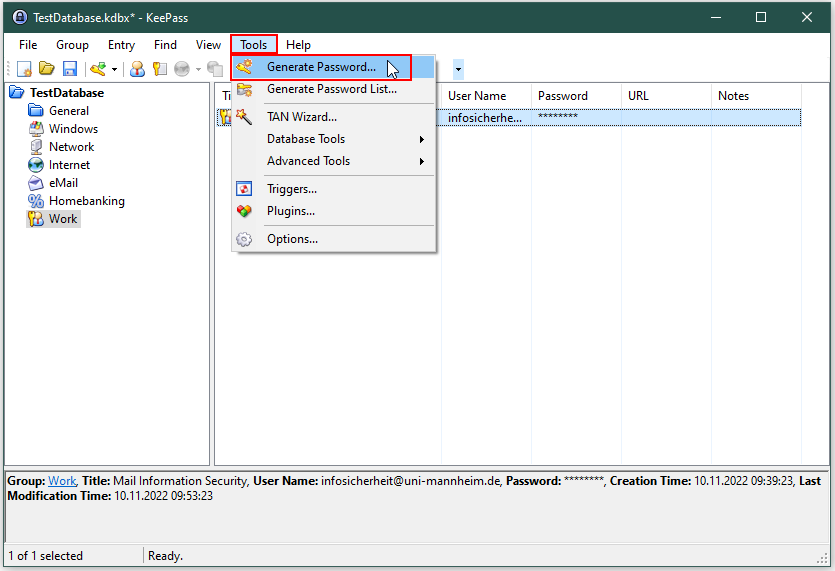
Task: Click the Add Entry key icon
Action: pos(97,69)
